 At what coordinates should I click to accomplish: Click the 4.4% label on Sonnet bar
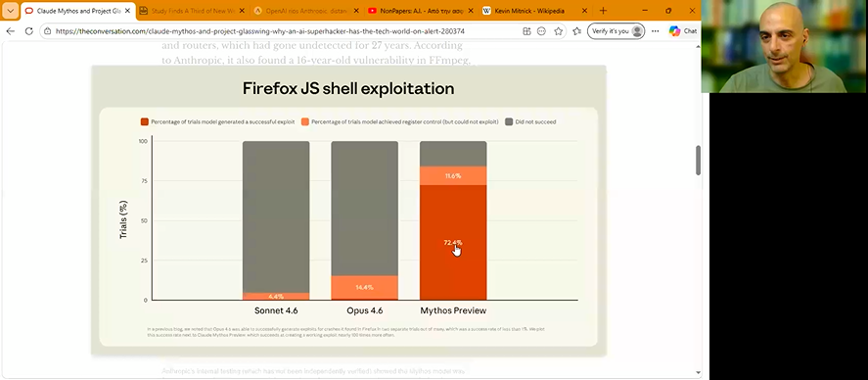276,297
